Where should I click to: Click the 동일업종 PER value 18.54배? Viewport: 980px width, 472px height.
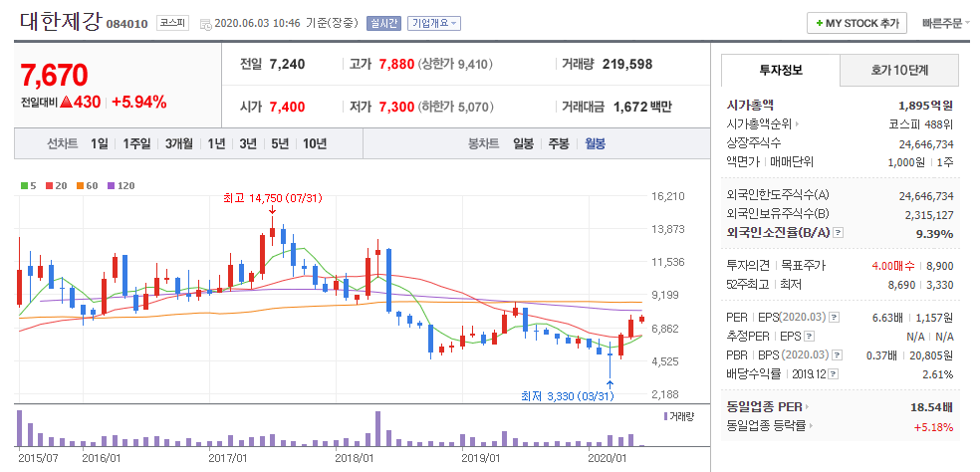click(932, 407)
